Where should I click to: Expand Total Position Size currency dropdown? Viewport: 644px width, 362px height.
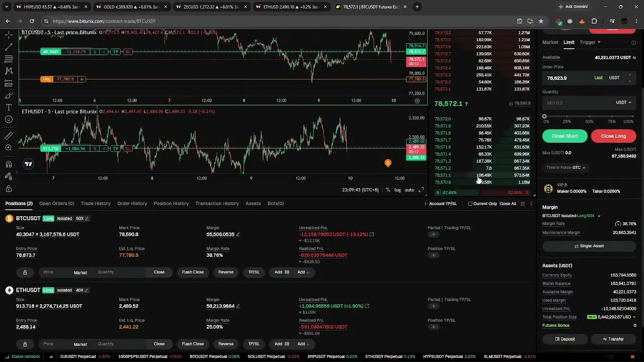coord(633,317)
